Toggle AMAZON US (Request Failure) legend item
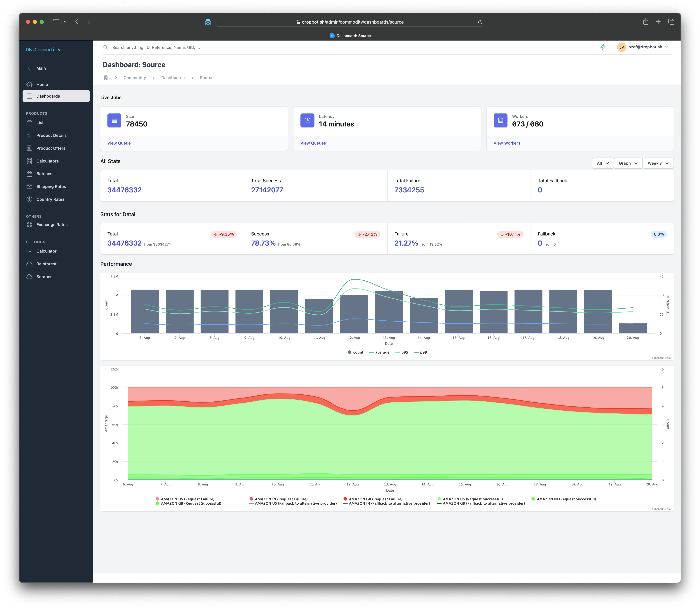 [185, 499]
